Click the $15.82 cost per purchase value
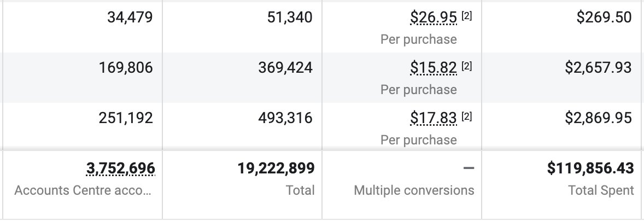Screen dimensions: 644x221 coord(433,68)
